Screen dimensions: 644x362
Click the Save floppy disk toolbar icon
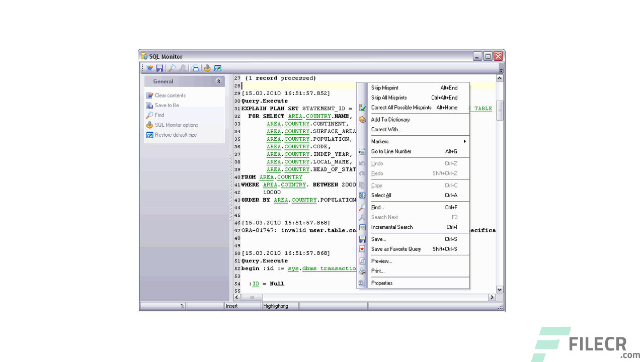point(159,68)
